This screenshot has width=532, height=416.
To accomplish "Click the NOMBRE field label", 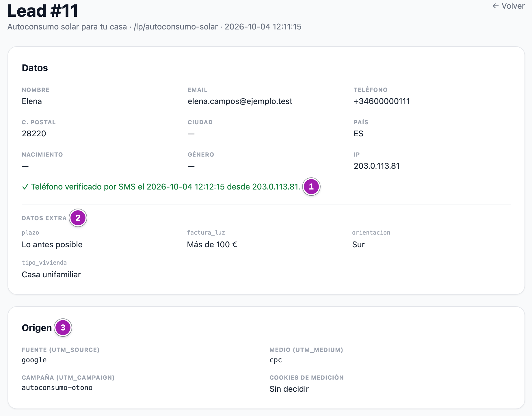I will point(36,90).
